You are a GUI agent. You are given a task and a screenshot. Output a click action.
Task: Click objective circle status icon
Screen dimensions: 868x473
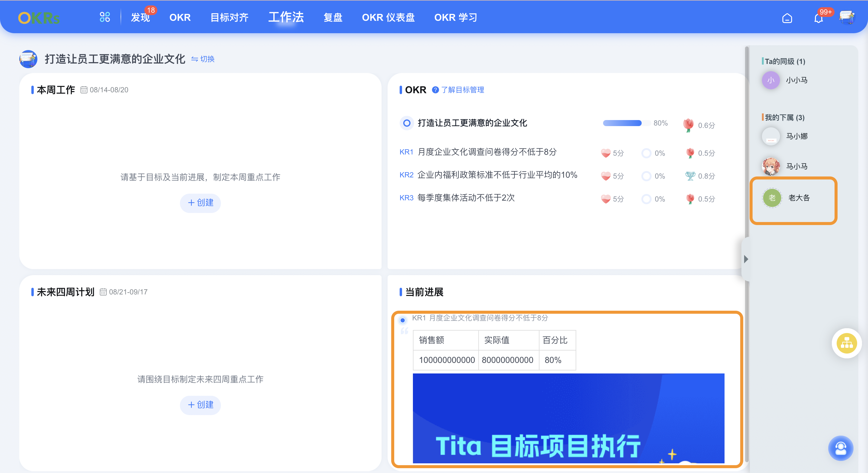[x=407, y=123]
